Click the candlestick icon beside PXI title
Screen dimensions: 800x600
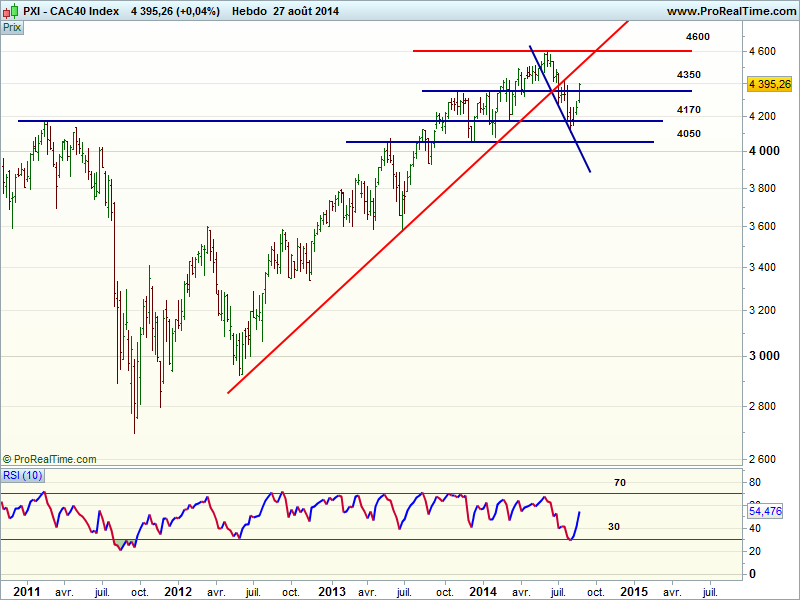point(10,11)
